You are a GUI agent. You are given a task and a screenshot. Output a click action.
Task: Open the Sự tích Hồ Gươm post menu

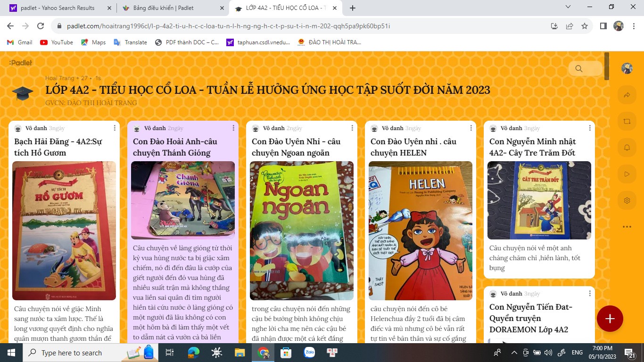115,128
